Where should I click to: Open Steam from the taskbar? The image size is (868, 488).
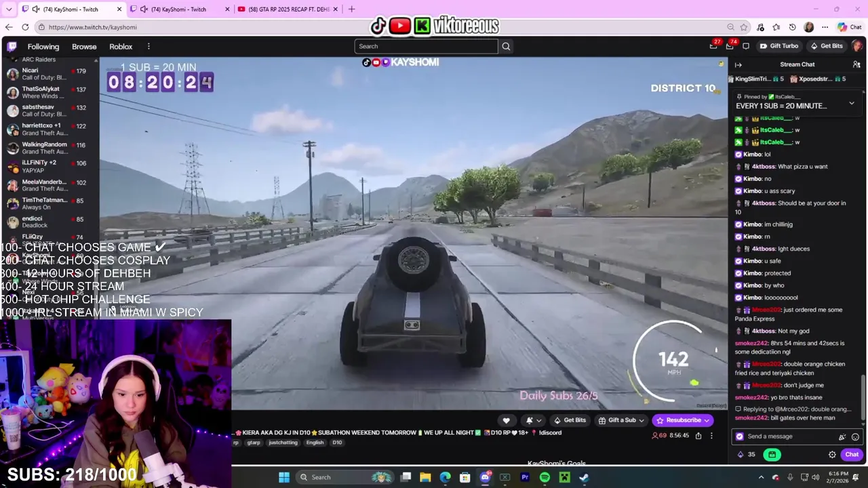(x=584, y=477)
